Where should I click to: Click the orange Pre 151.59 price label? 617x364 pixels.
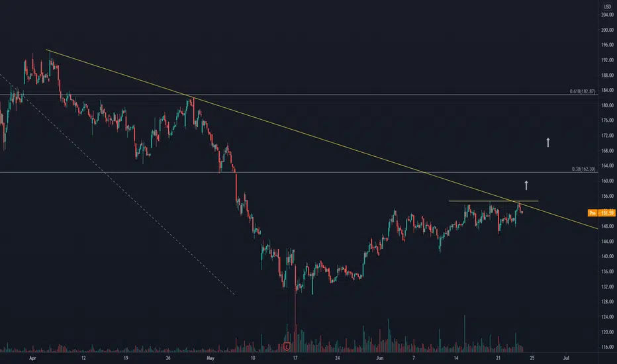[x=601, y=213]
